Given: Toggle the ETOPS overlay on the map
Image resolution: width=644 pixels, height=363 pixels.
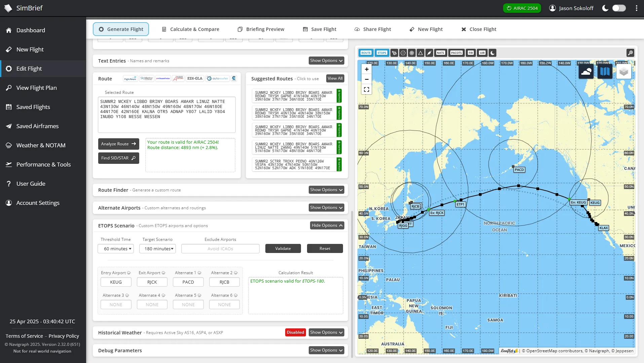Looking at the screenshot, I should coord(382,53).
